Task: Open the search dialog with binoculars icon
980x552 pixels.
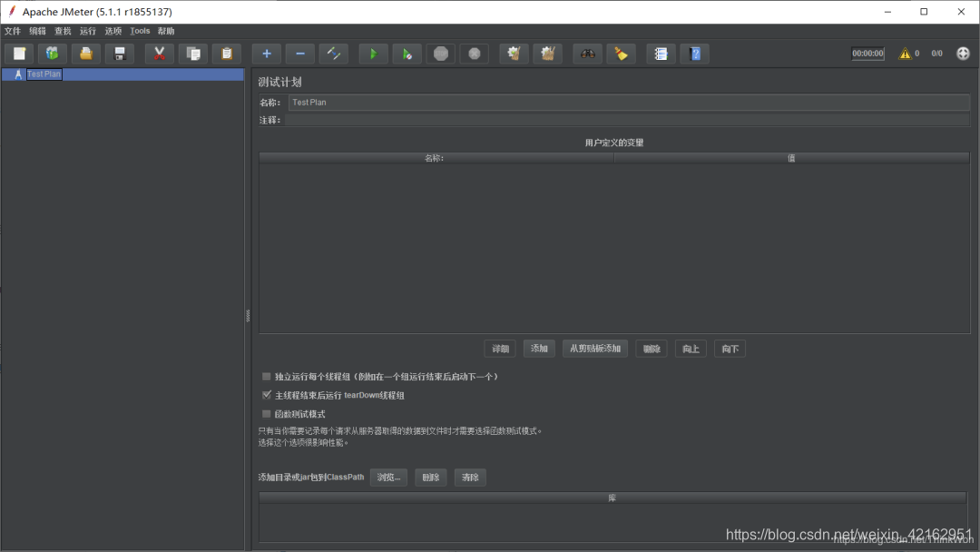Action: tap(587, 54)
